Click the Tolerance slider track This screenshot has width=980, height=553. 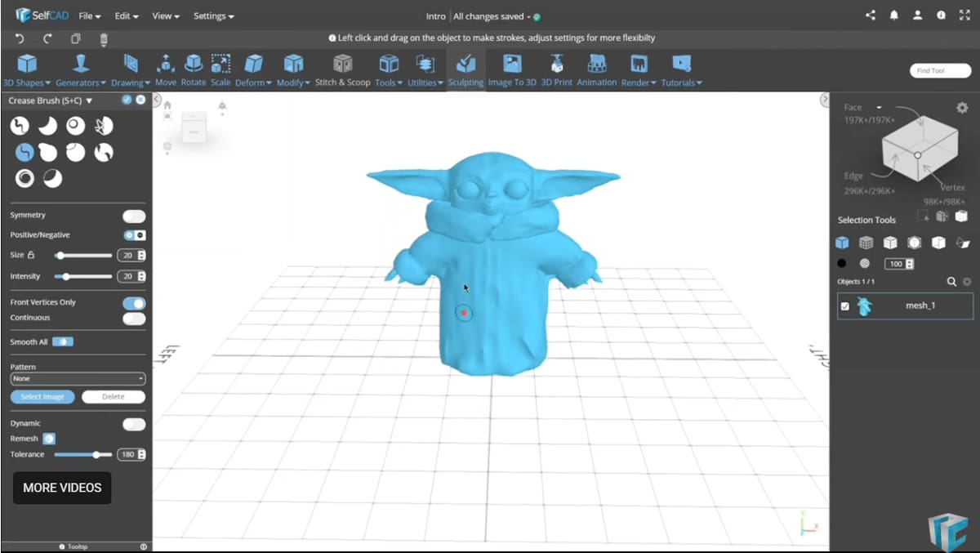pos(83,455)
